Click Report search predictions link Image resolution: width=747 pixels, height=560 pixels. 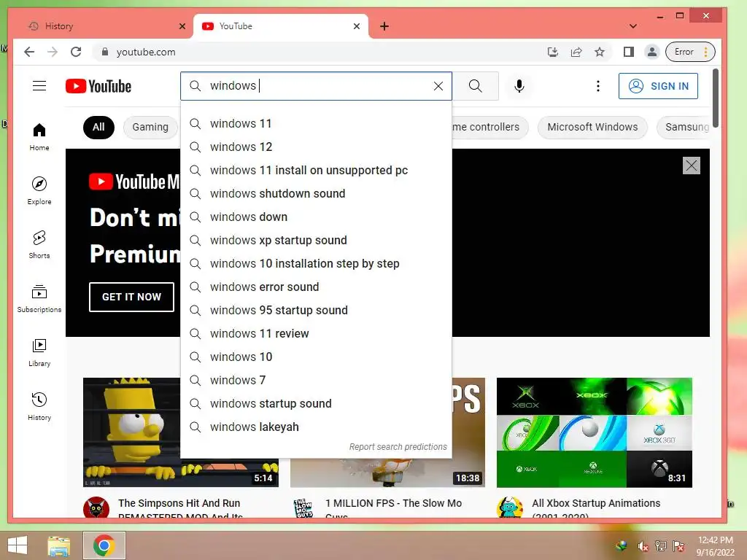398,447
